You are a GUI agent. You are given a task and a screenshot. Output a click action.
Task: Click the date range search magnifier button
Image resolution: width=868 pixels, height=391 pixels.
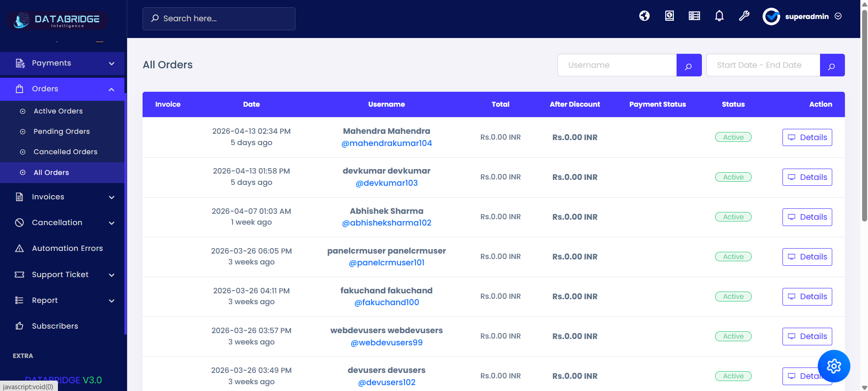click(832, 65)
